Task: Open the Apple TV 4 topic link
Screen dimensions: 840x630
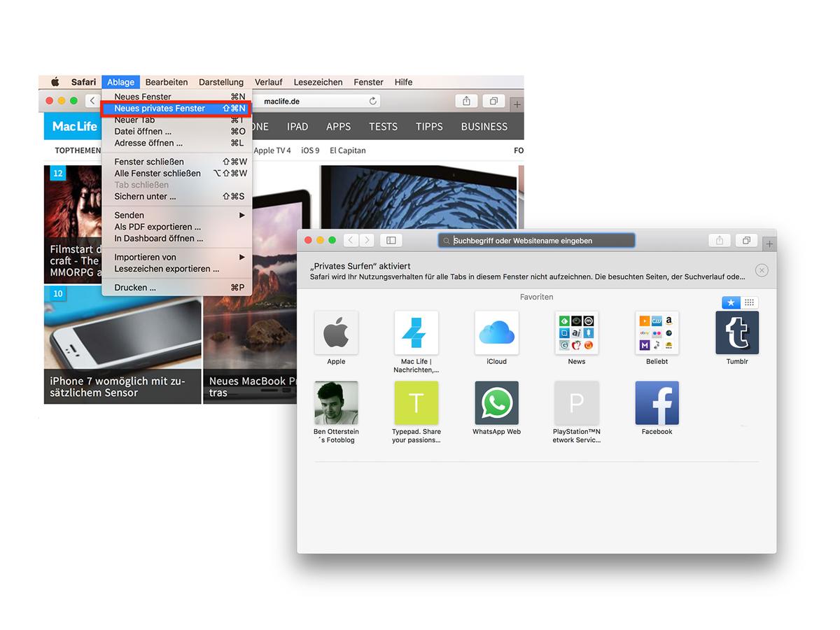Action: [272, 150]
